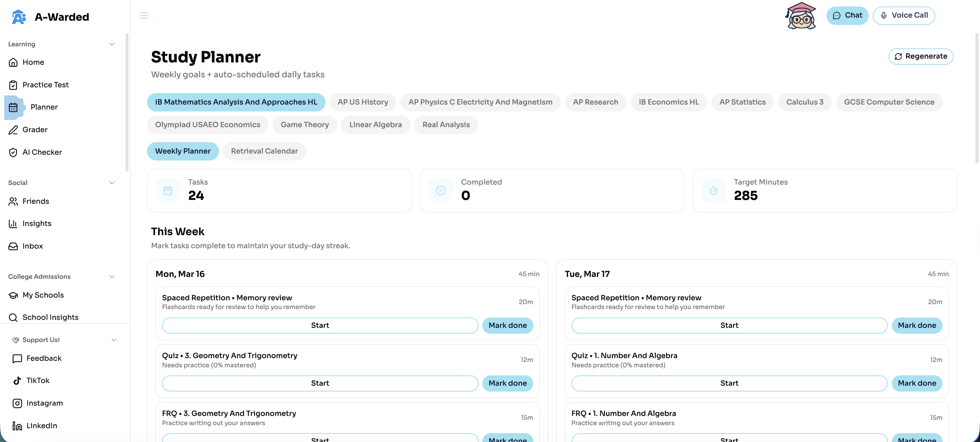Click Regenerate to rebuild the study plan
The width and height of the screenshot is (980, 442).
click(920, 56)
